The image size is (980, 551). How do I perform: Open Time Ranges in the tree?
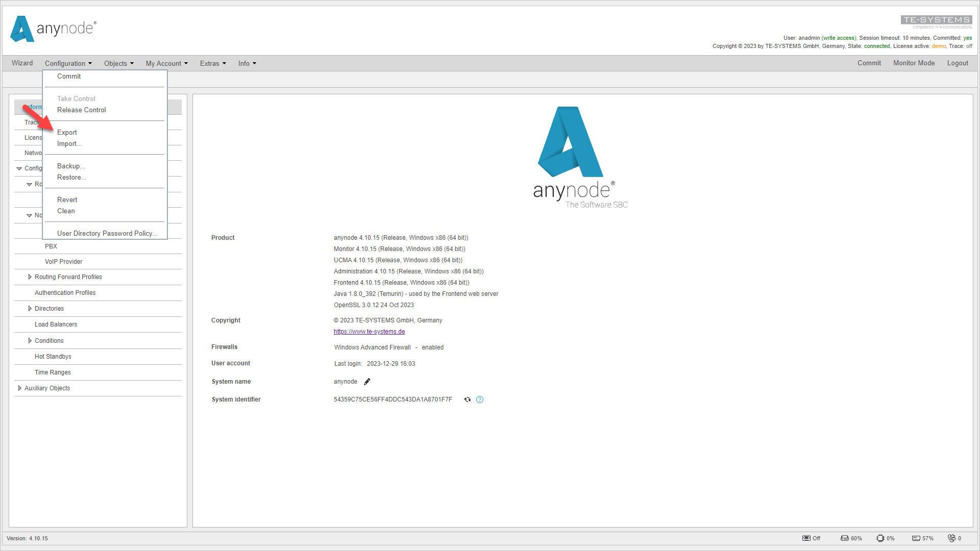(53, 372)
